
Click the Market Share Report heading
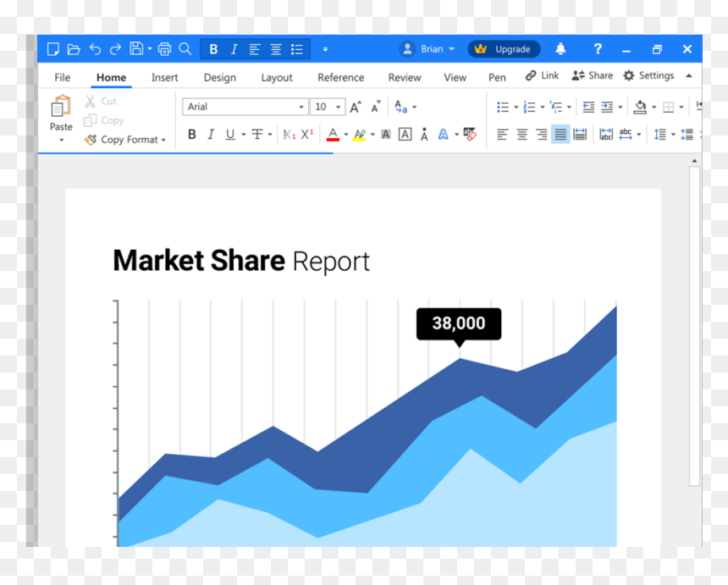point(241,261)
